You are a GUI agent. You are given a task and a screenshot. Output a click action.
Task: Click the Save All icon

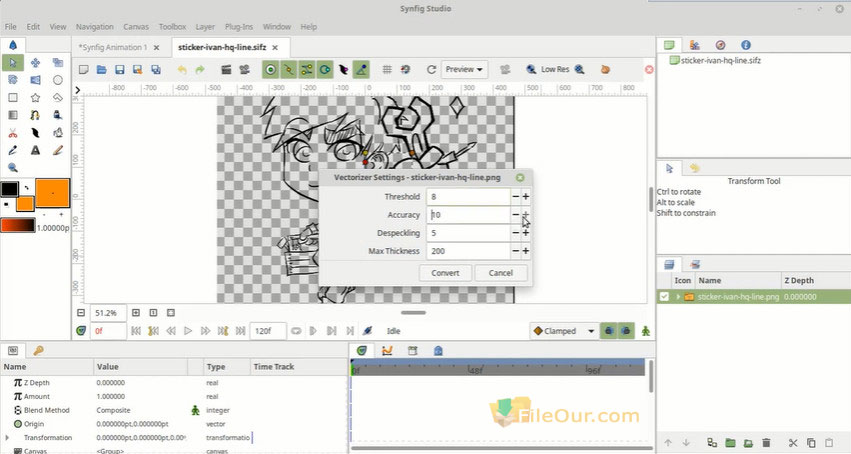156,69
